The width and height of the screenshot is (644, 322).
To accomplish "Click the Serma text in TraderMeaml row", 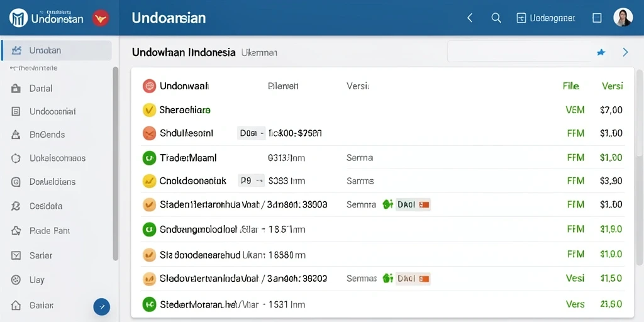I will click(360, 157).
